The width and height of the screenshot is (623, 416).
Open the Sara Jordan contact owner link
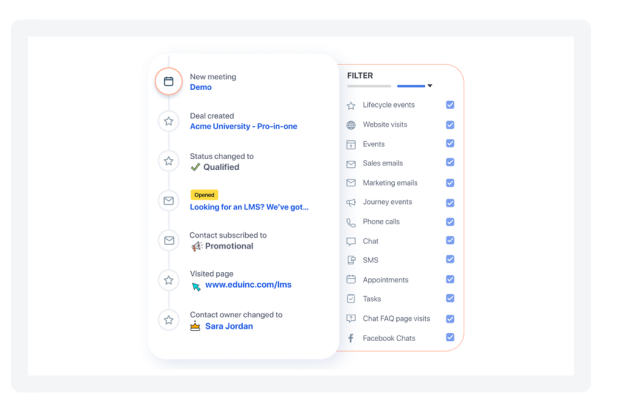228,326
